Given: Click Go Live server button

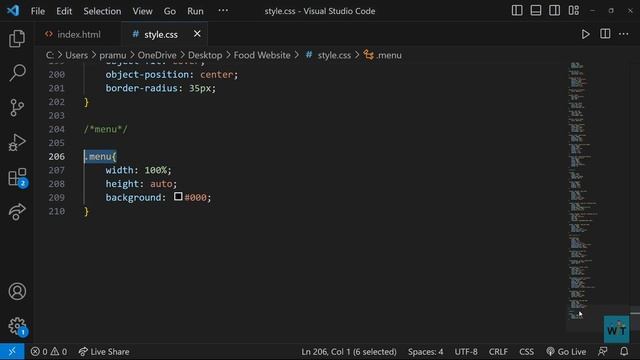Looking at the screenshot, I should point(566,351).
